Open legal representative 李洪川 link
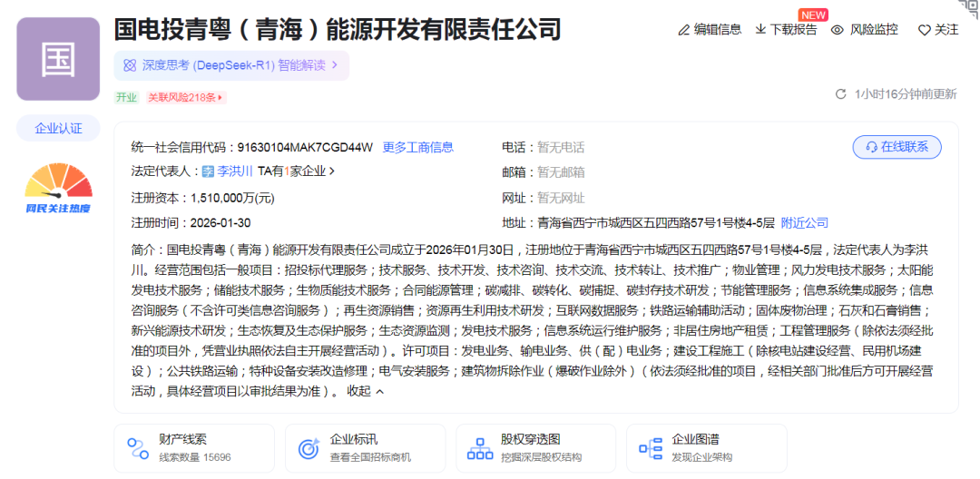The height and width of the screenshot is (479, 980). pyautogui.click(x=234, y=171)
